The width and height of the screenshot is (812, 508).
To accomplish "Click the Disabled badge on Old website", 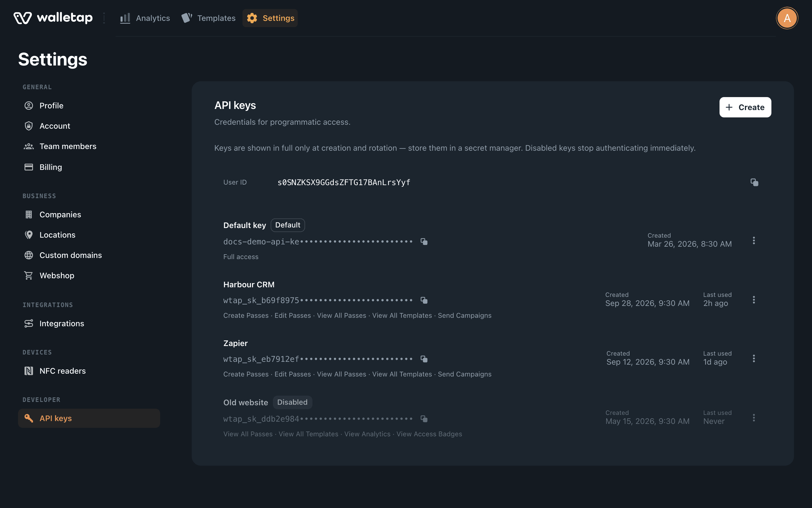I will (x=292, y=402).
